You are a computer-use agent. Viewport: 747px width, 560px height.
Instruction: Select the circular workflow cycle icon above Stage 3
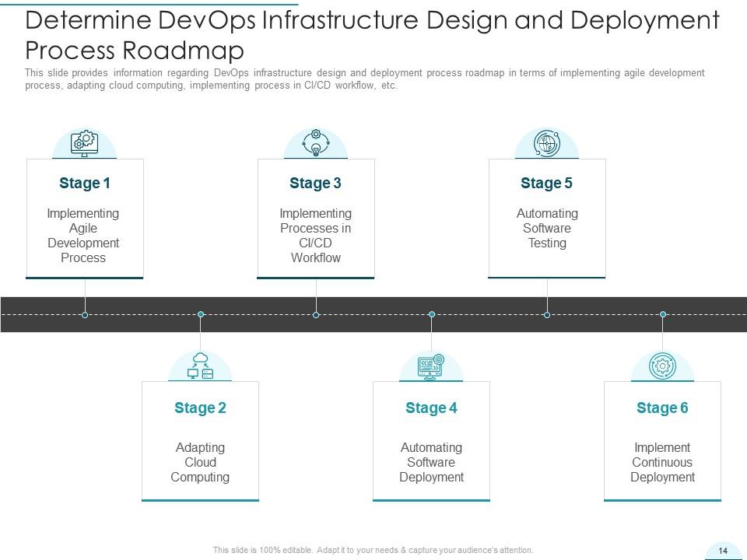(x=316, y=142)
